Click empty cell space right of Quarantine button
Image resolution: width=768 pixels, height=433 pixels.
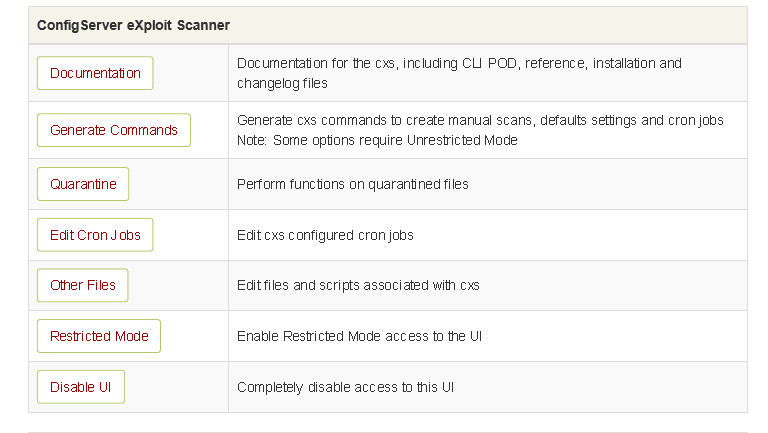coord(178,184)
